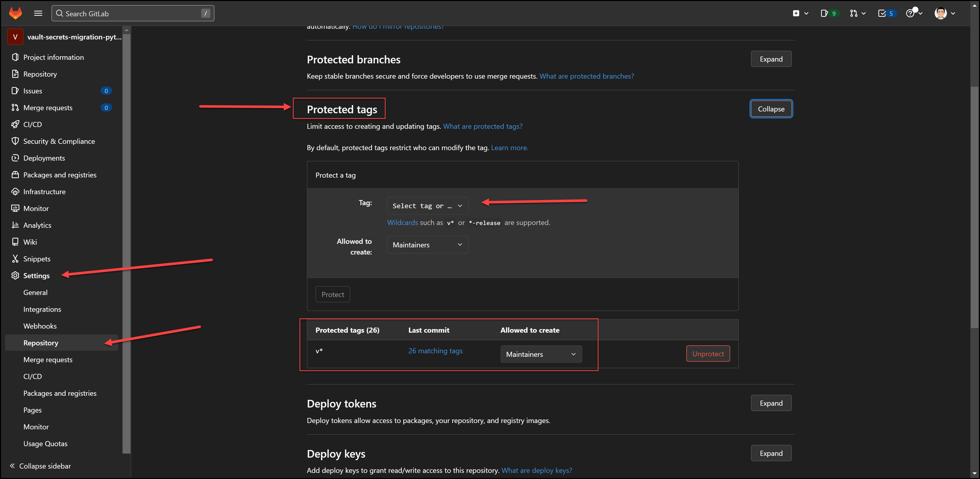Click the Unprotect button for v*

point(707,354)
